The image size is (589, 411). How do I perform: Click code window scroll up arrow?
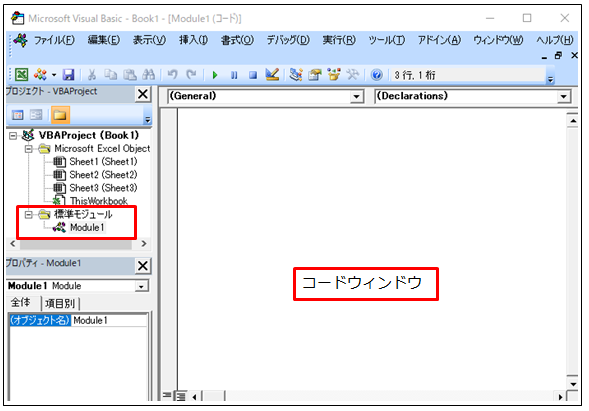pyautogui.click(x=573, y=121)
